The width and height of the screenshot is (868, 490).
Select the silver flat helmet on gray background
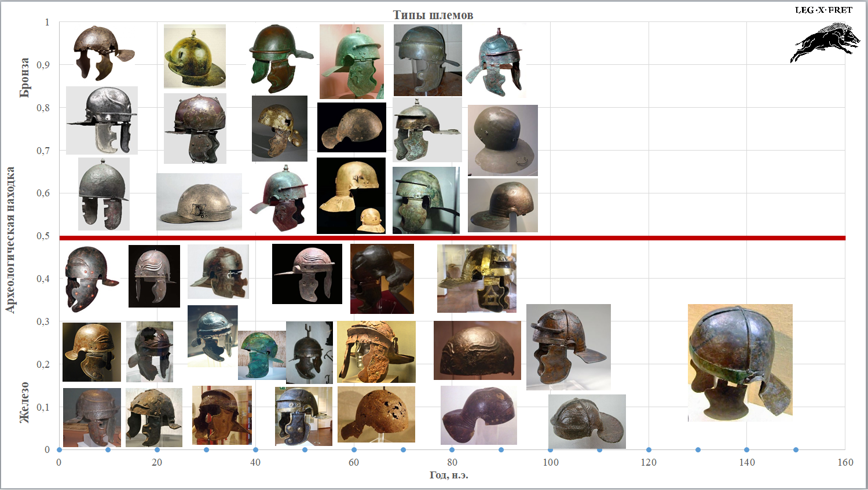199,202
